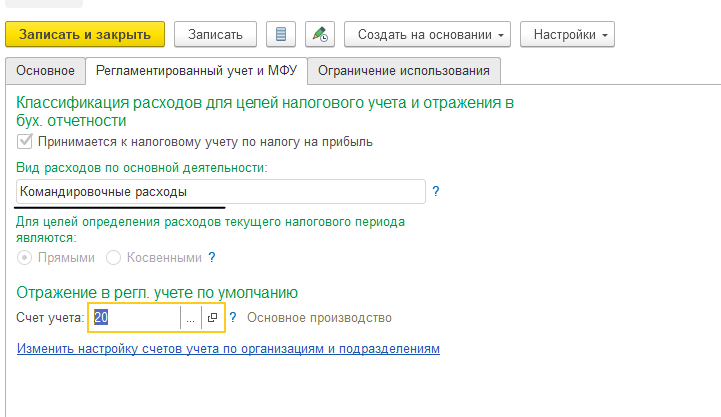Select the Прямыми radio button
This screenshot has height=417, width=721.
(24, 257)
